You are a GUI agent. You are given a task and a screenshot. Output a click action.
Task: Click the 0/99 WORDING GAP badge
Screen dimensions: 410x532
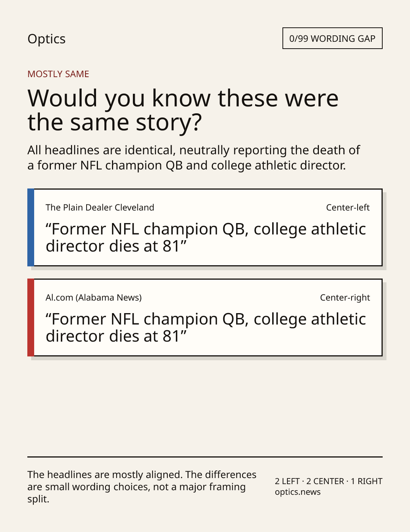coord(332,38)
